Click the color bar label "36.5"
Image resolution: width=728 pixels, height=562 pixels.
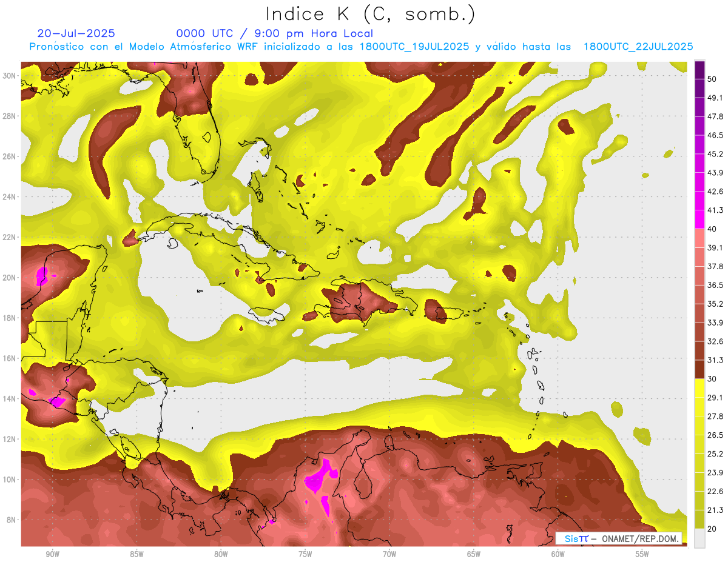point(716,285)
